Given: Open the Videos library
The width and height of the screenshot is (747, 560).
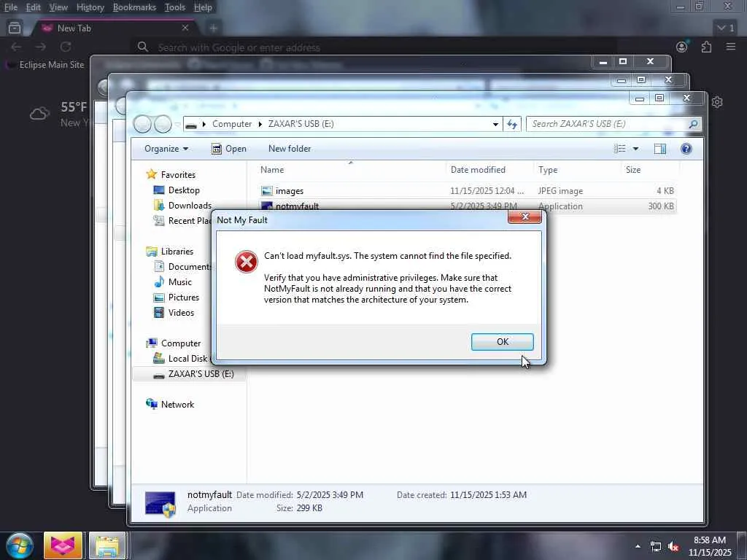Looking at the screenshot, I should 181,312.
